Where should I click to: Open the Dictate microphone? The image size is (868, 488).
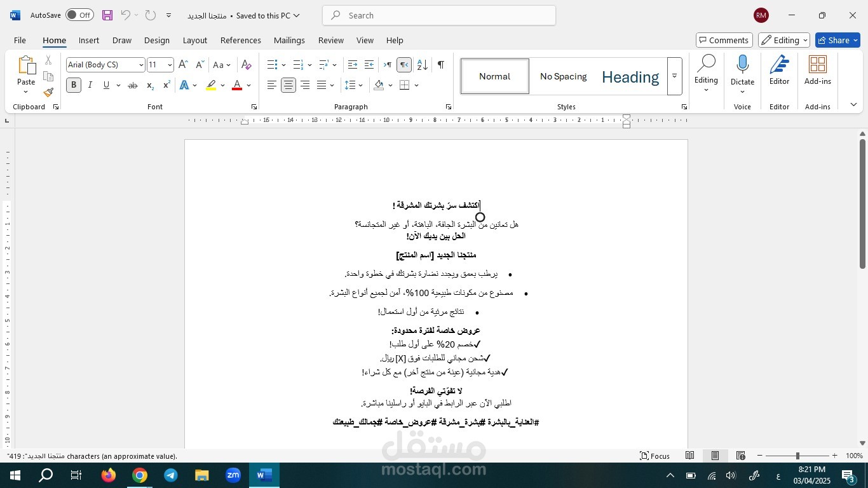(742, 70)
